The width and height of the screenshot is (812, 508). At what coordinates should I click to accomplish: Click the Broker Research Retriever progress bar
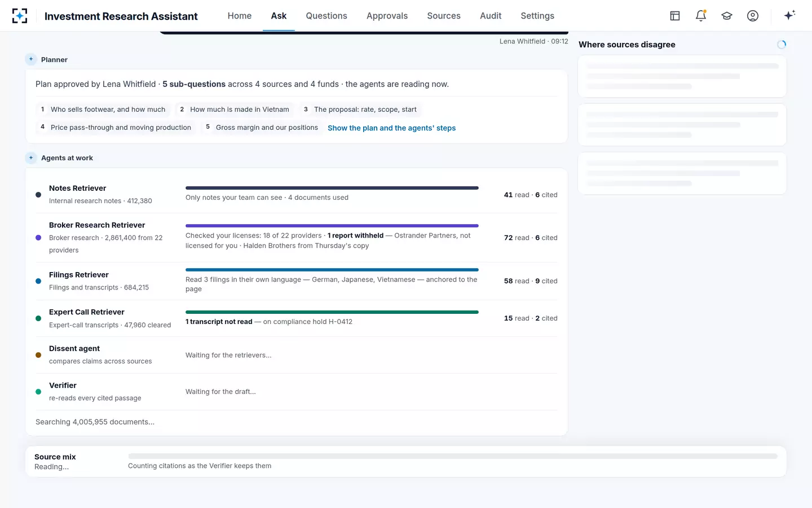coord(332,226)
